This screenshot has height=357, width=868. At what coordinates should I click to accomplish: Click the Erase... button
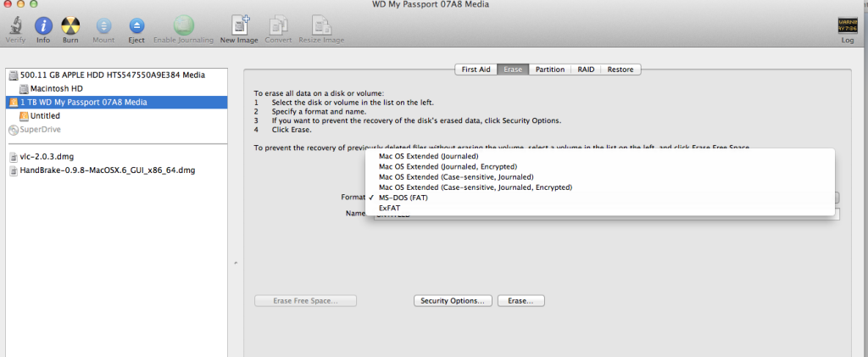(520, 300)
